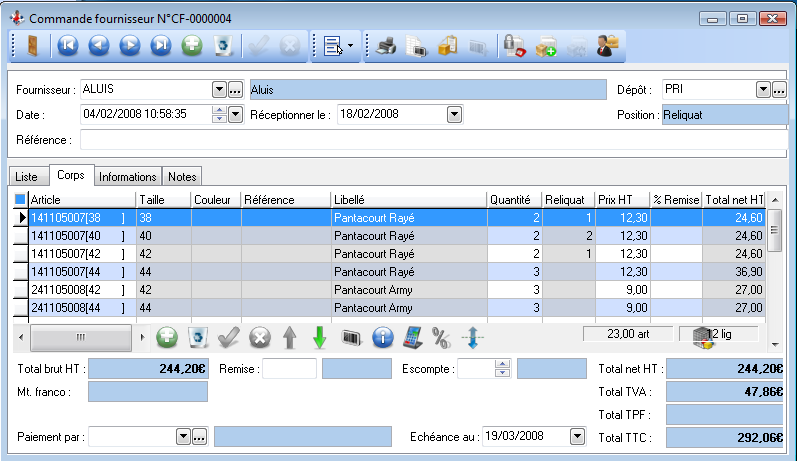797x461 pixels.
Task: Open calculator icon in line toolbar
Action: click(x=411, y=338)
